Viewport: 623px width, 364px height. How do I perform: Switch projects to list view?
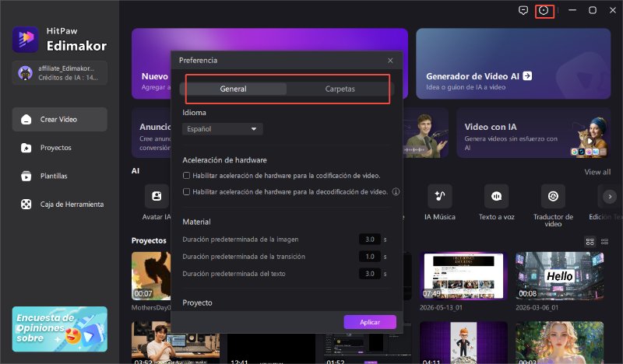point(605,241)
